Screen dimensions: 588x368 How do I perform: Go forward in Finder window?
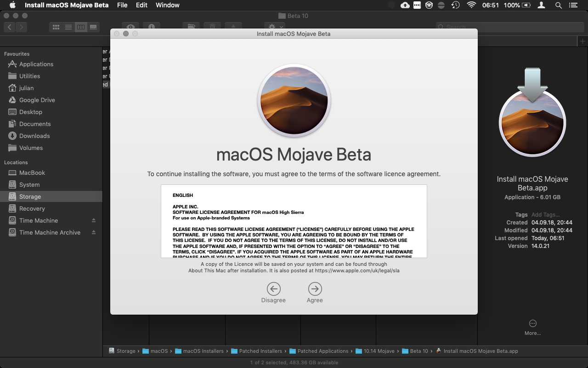[22, 27]
